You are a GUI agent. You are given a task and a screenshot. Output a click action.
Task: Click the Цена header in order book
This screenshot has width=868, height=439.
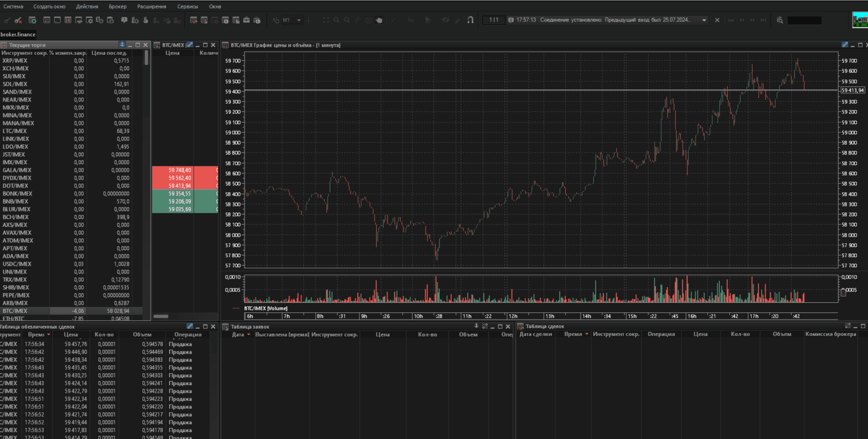point(172,53)
